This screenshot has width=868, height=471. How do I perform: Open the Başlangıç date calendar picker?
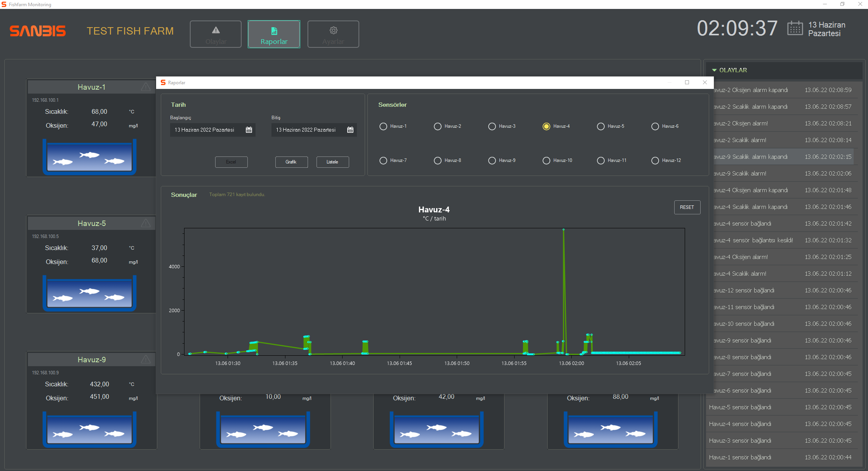[249, 130]
